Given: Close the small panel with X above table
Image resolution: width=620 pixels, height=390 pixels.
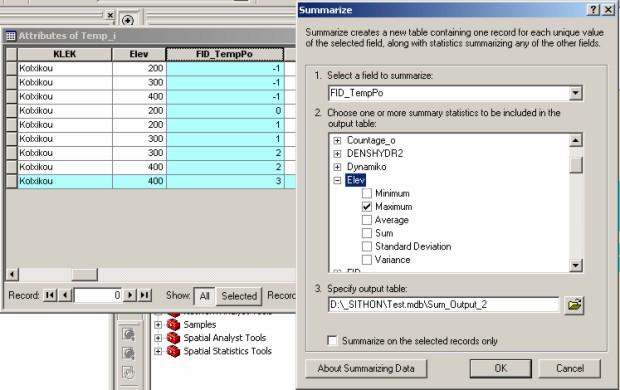Looking at the screenshot, I should pos(110,15).
